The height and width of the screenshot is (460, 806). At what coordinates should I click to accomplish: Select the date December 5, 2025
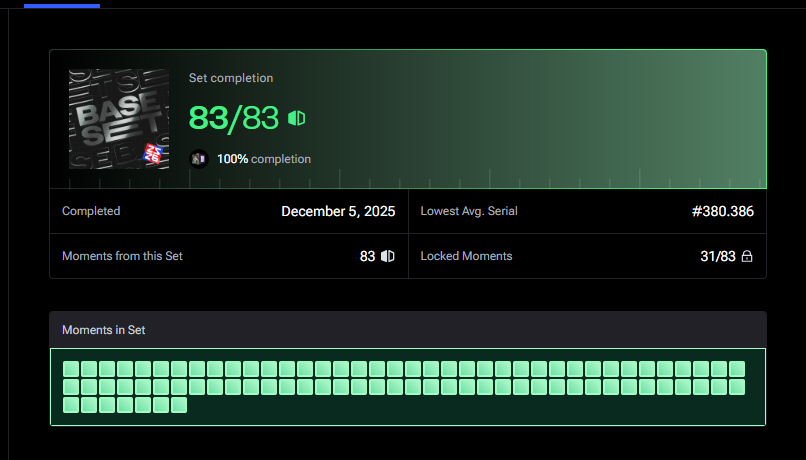click(x=338, y=211)
